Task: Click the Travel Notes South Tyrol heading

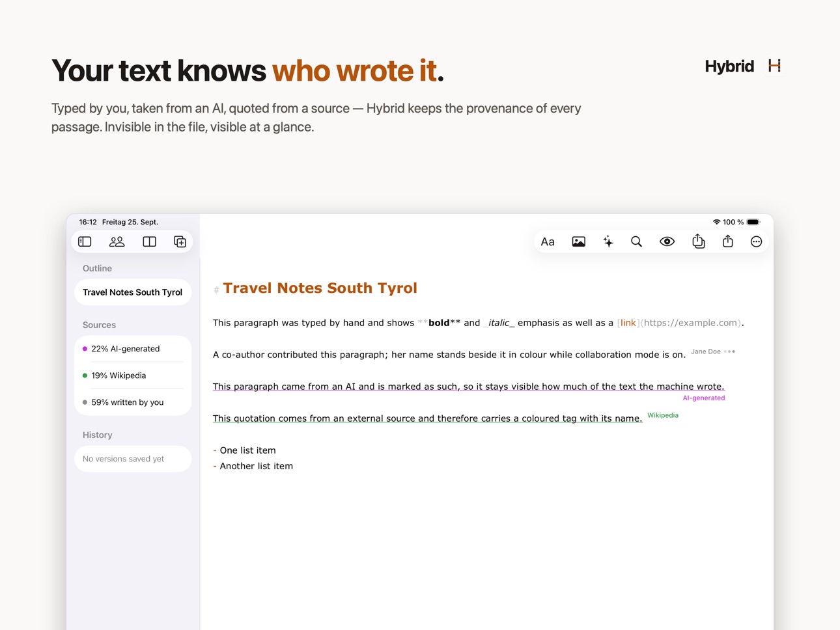Action: click(320, 288)
